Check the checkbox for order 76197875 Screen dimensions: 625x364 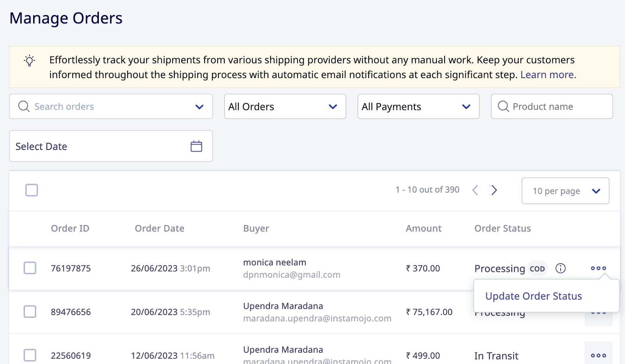pos(30,268)
